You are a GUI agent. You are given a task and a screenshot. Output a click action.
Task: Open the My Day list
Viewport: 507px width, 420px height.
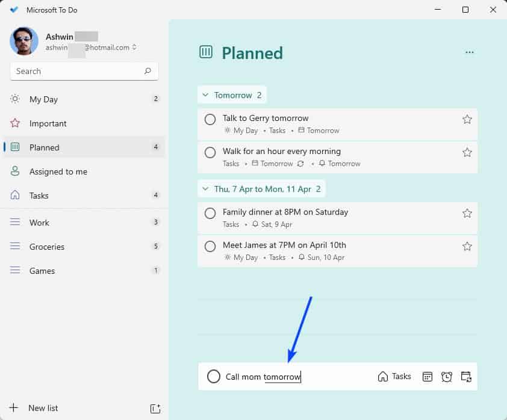click(44, 99)
